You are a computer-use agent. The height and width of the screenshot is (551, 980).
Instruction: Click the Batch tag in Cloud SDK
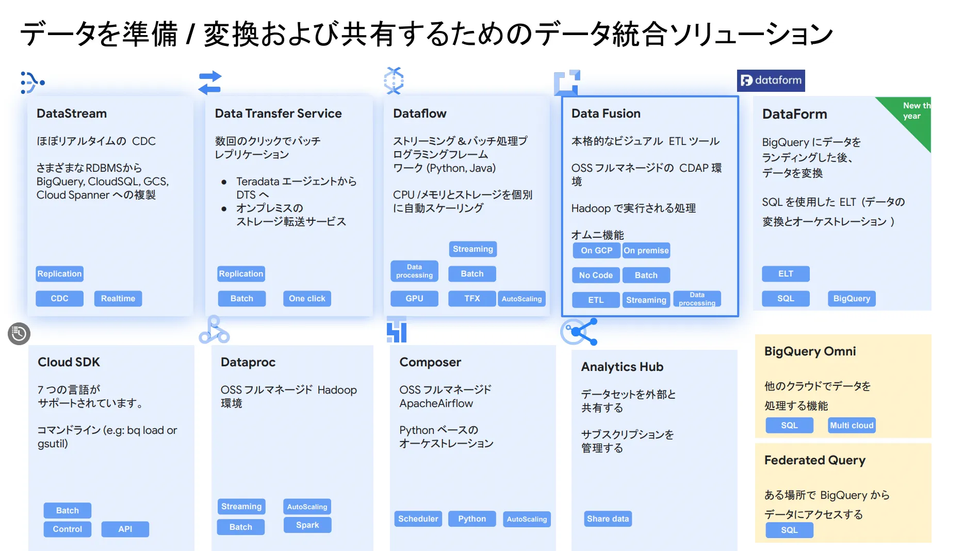coord(68,510)
